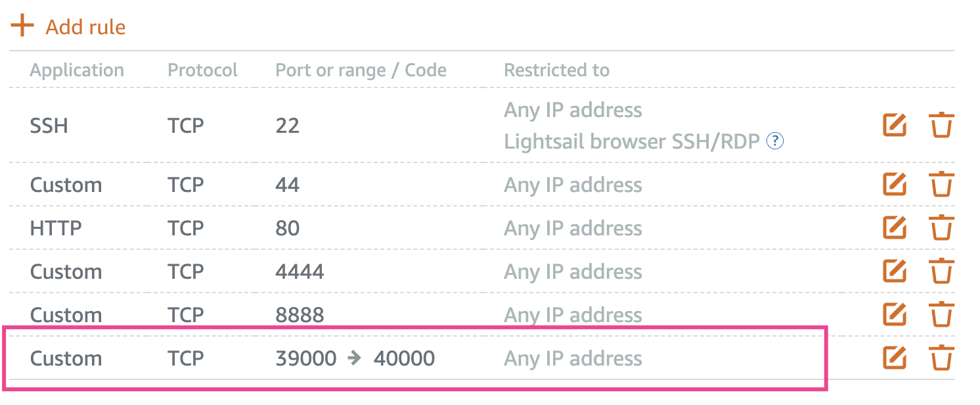Delete the SSH port 22 rule
This screenshot has width=980, height=405.
[x=941, y=125]
